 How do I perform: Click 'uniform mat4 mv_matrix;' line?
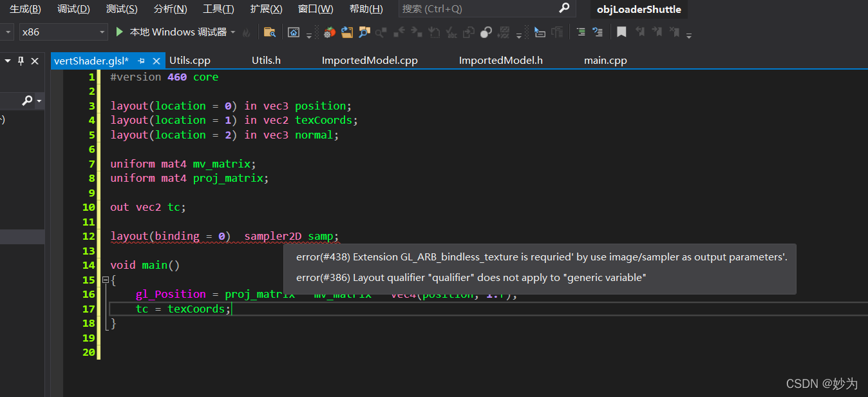coord(183,164)
